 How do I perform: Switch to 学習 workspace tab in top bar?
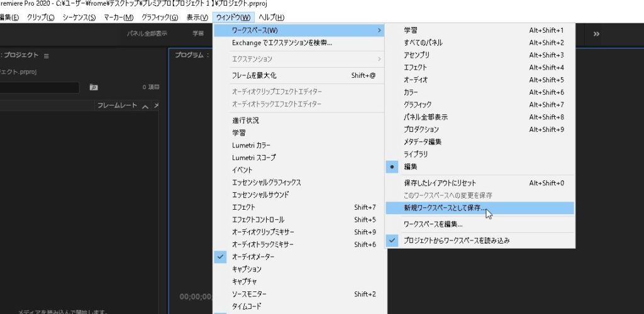198,34
